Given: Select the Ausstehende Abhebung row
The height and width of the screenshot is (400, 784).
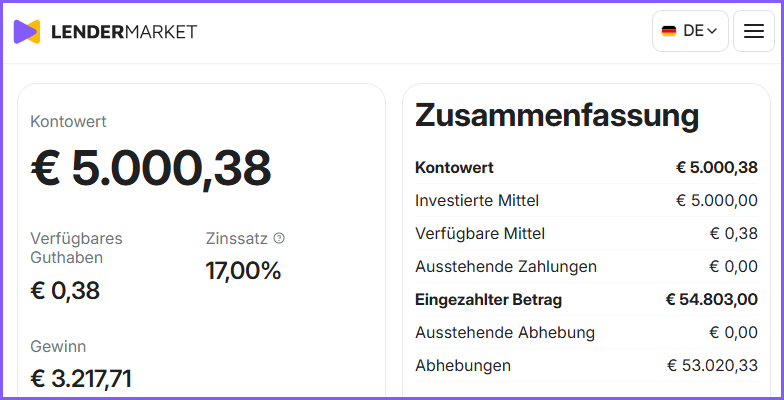Looking at the screenshot, I should [x=586, y=332].
